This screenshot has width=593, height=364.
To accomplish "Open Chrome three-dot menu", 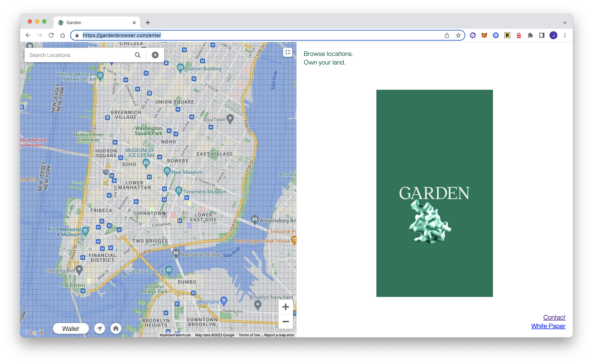I will coord(565,35).
